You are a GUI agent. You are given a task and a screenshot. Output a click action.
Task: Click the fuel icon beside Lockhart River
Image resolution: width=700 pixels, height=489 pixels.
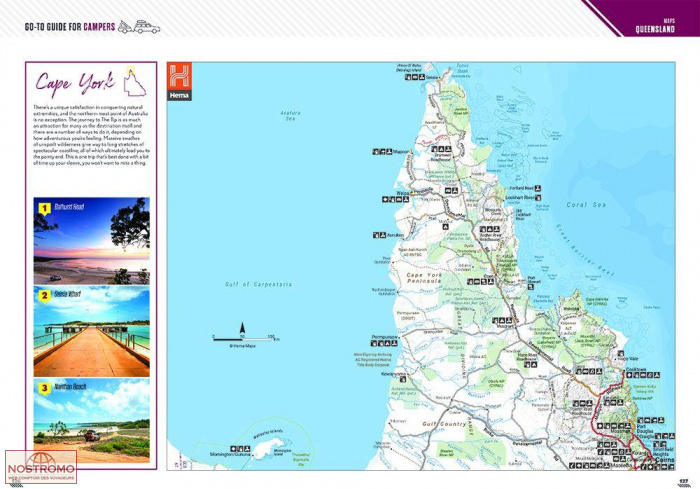[538, 197]
